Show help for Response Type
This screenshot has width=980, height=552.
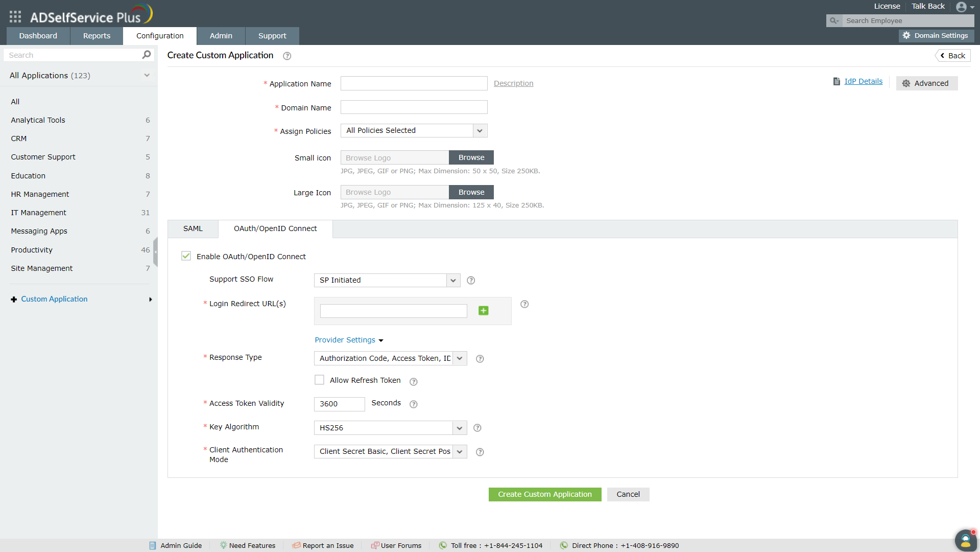pos(480,359)
